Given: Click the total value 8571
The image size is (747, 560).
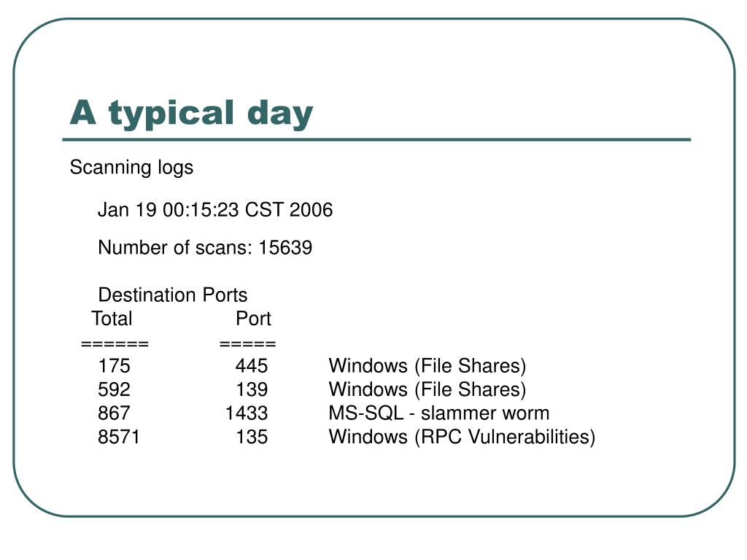Looking at the screenshot, I should [x=119, y=437].
